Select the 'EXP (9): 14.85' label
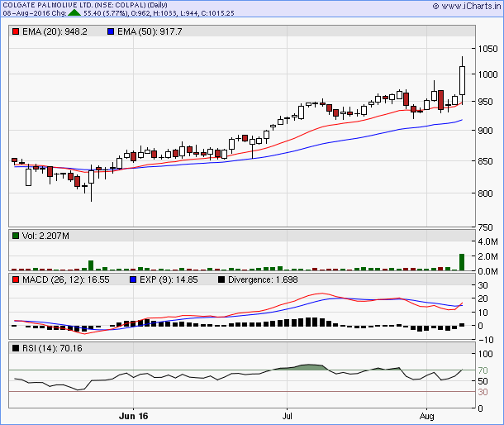 (169, 279)
